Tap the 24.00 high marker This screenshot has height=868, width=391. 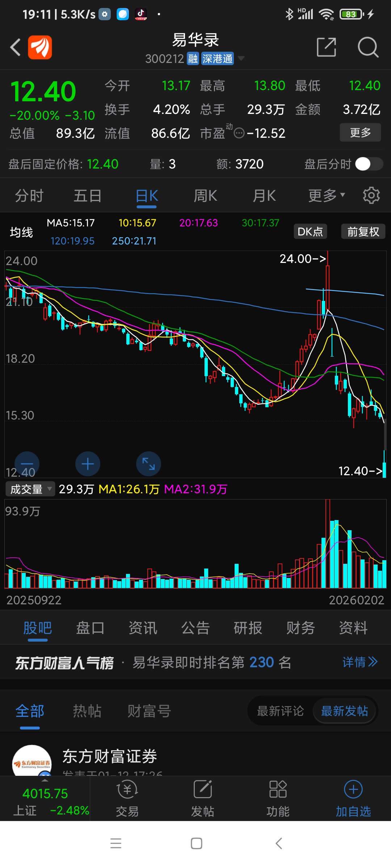(303, 259)
